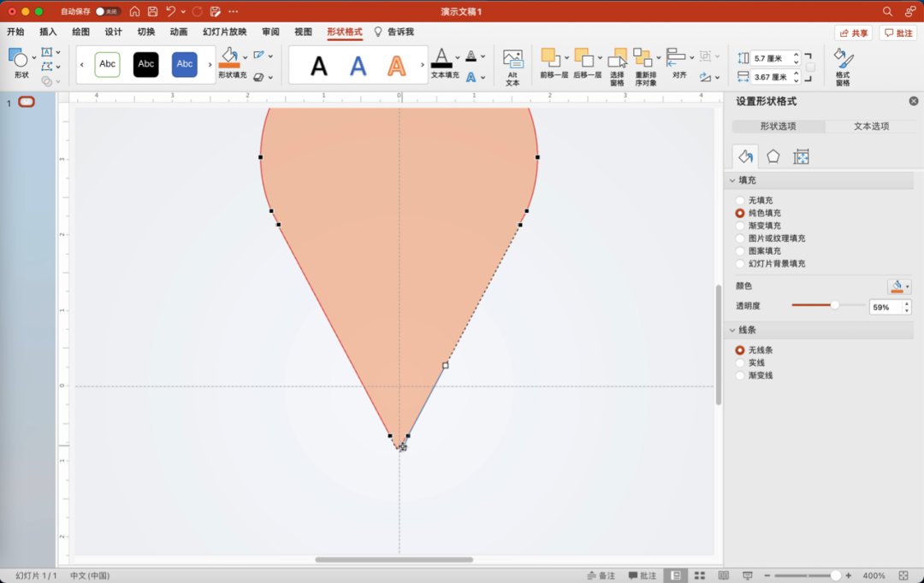Click the rotate objects icon

[x=705, y=77]
